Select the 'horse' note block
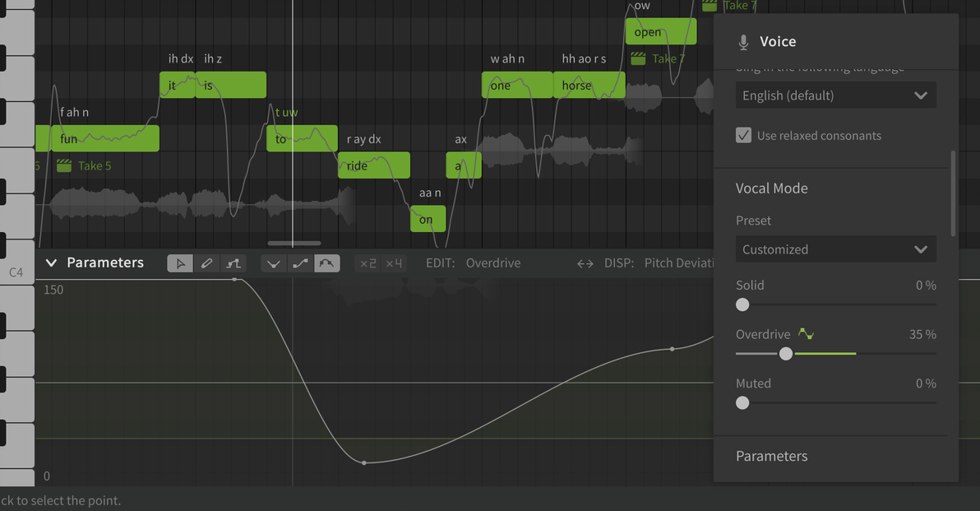Image resolution: width=980 pixels, height=511 pixels. [x=589, y=85]
